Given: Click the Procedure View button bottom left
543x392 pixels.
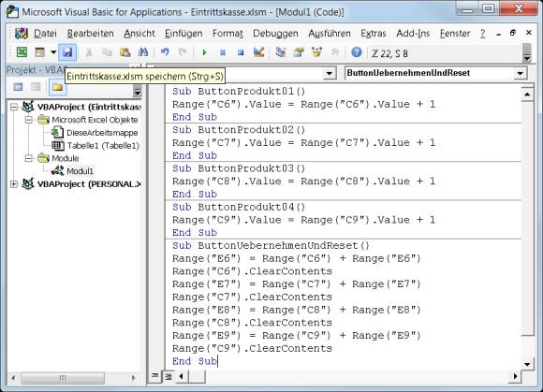Looking at the screenshot, I should coord(154,376).
